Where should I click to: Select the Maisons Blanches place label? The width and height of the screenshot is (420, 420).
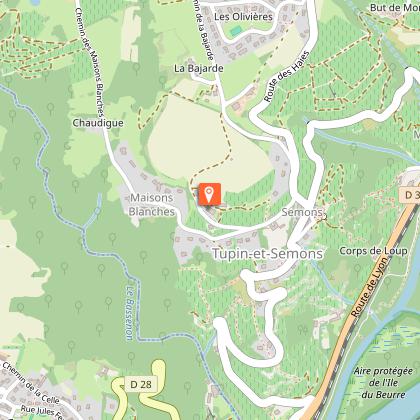pos(152,205)
